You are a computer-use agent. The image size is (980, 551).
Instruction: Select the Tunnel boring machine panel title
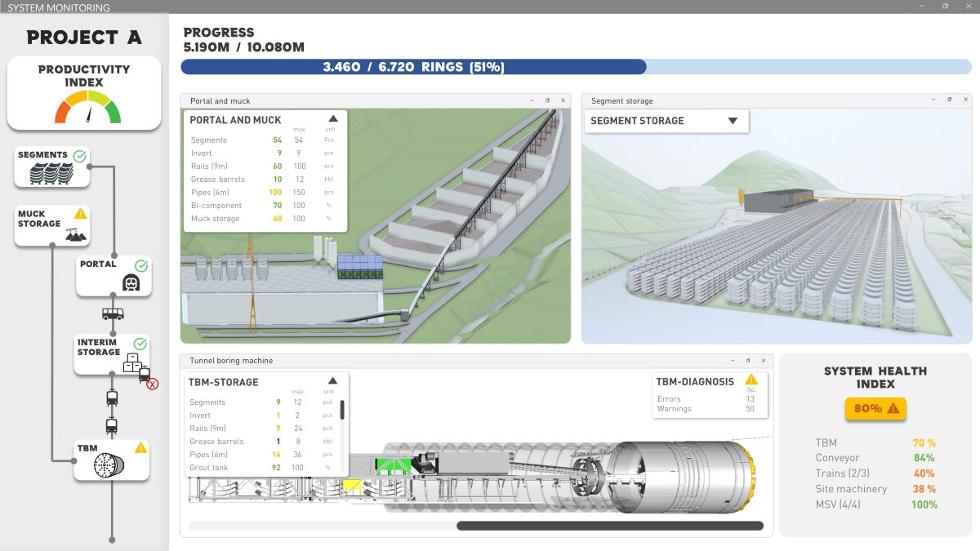[231, 360]
